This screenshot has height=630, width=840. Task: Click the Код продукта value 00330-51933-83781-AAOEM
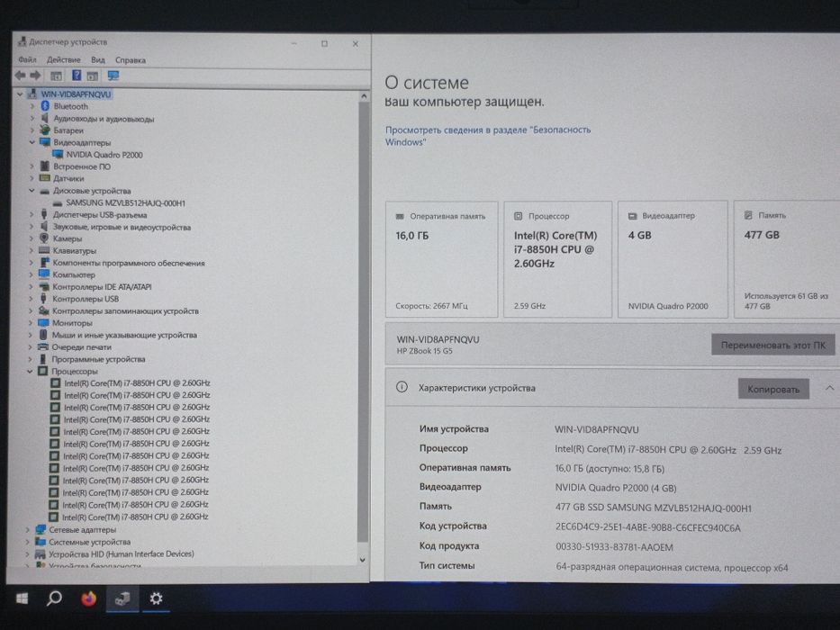[x=614, y=547]
